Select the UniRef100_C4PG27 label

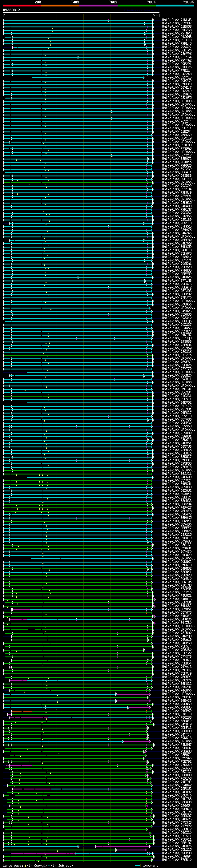pos(177,413)
